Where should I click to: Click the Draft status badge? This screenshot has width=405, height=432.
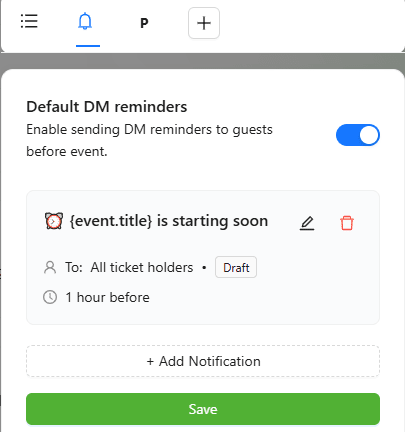236,267
